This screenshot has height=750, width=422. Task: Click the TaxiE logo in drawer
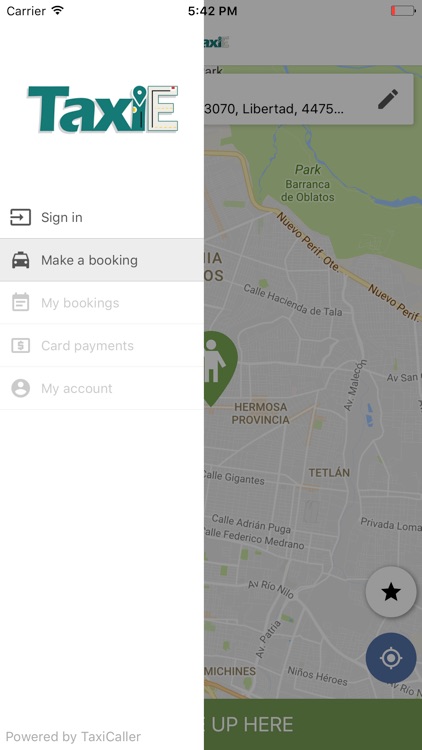point(103,109)
